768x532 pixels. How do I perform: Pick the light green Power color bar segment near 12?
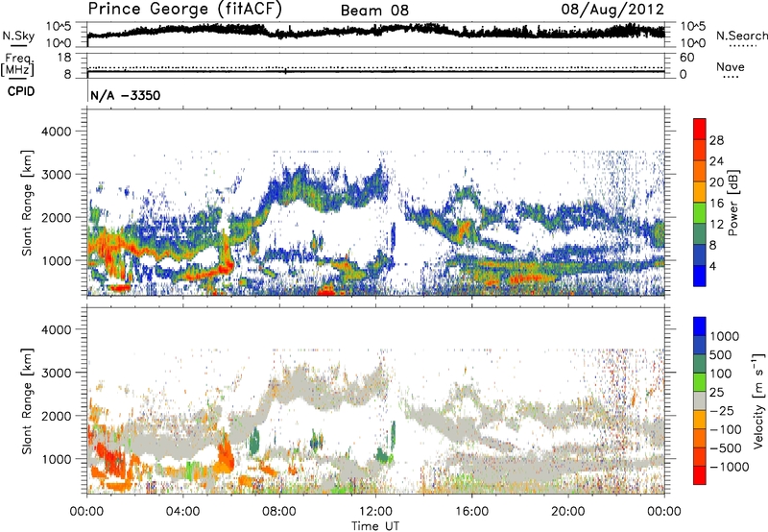coord(700,213)
